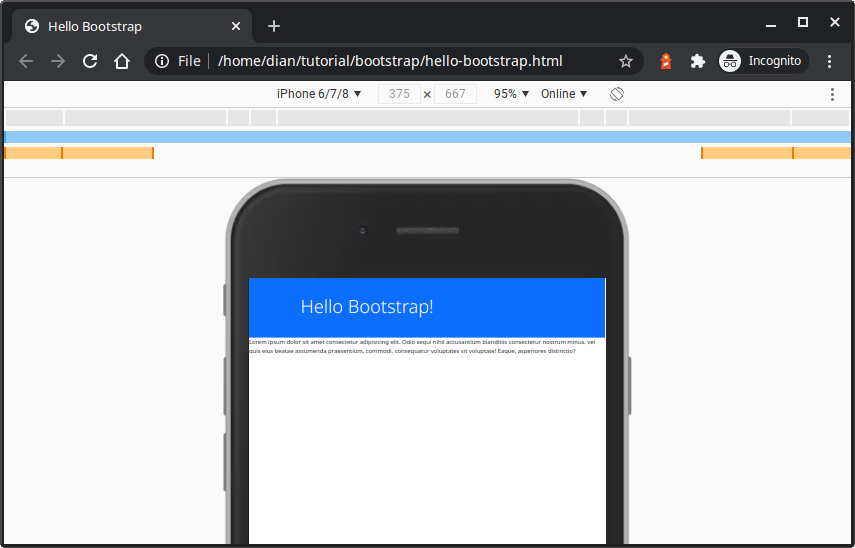Click the 375 width field
Viewport: 855px width, 548px height.
coord(399,94)
